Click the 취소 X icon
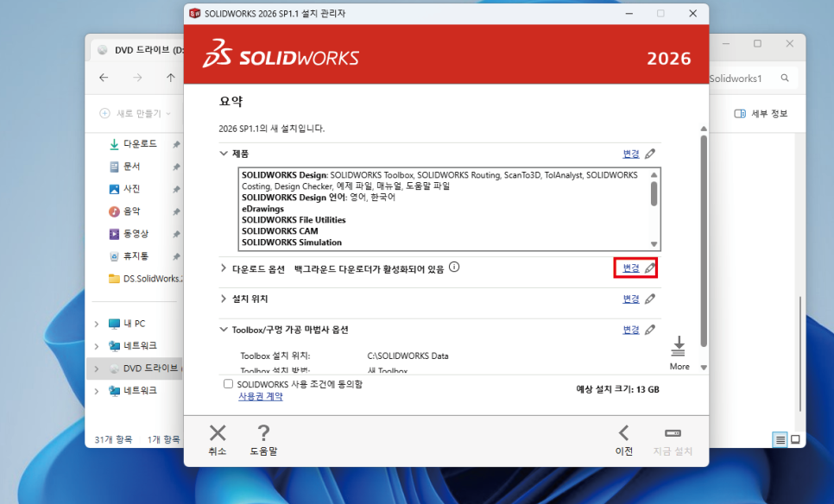 coord(218,433)
